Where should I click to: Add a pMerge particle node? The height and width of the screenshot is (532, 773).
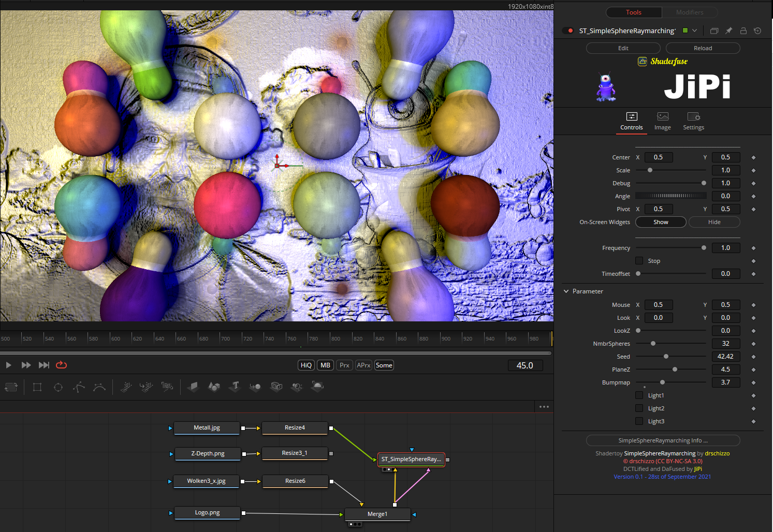(x=147, y=387)
